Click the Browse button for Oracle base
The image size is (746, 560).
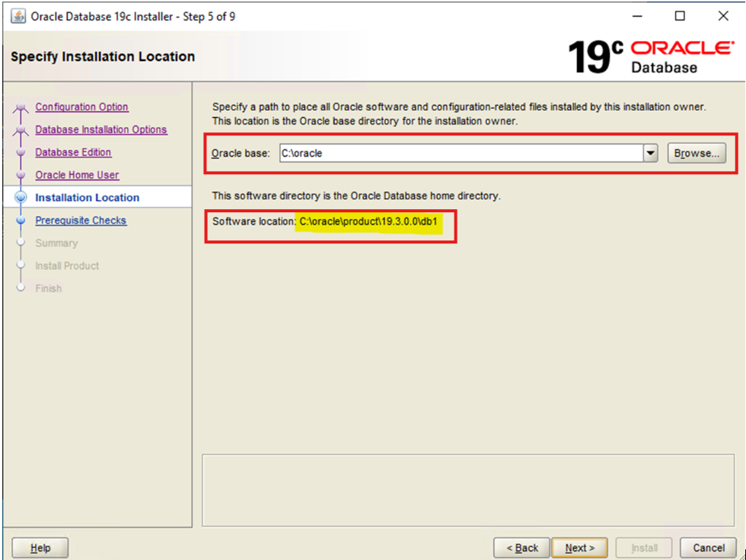(697, 154)
